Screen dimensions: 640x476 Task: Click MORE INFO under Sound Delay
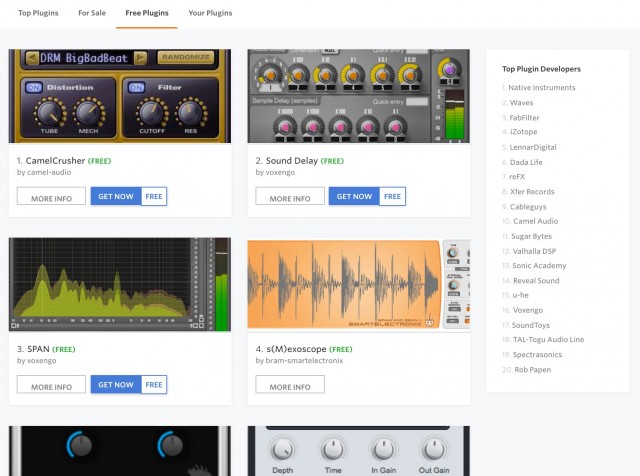tap(289, 197)
